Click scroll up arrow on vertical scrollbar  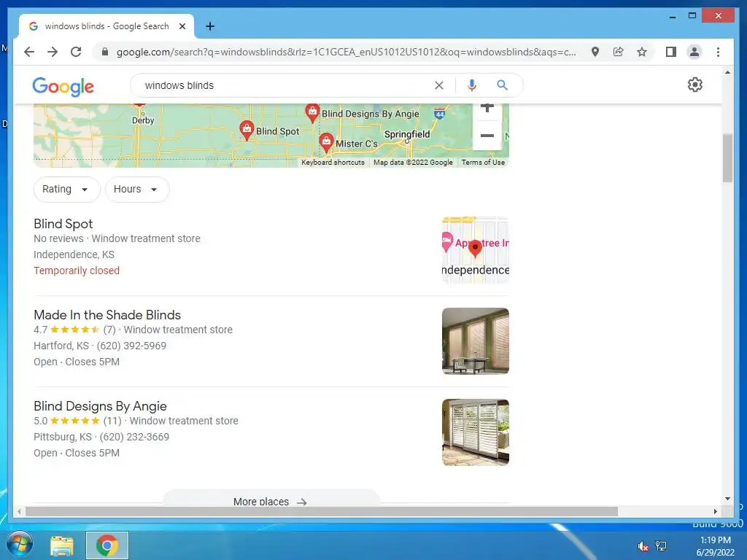727,72
